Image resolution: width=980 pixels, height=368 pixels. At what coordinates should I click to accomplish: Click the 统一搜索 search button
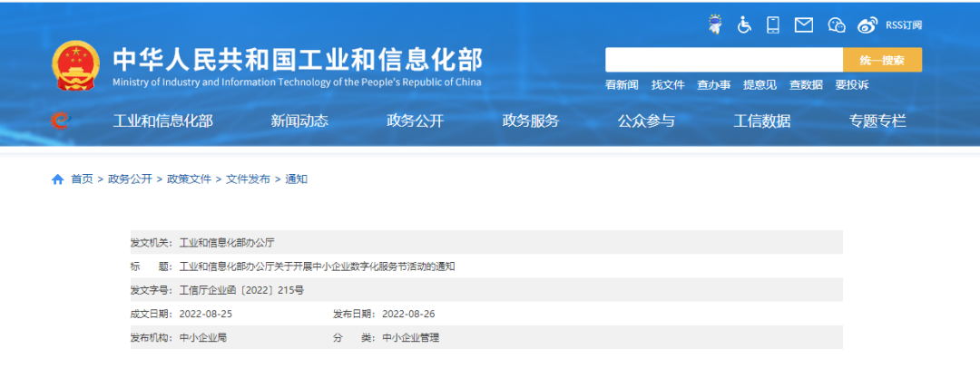coord(883,60)
